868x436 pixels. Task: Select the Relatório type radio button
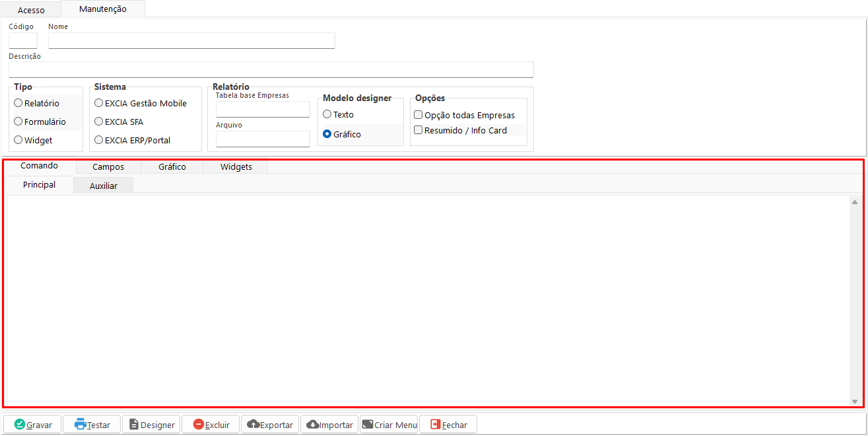(18, 103)
